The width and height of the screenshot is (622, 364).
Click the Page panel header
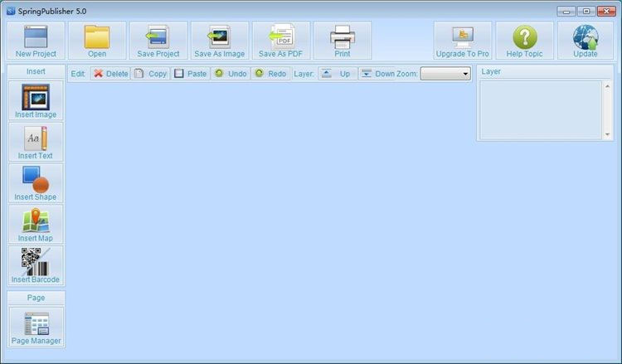coord(36,298)
